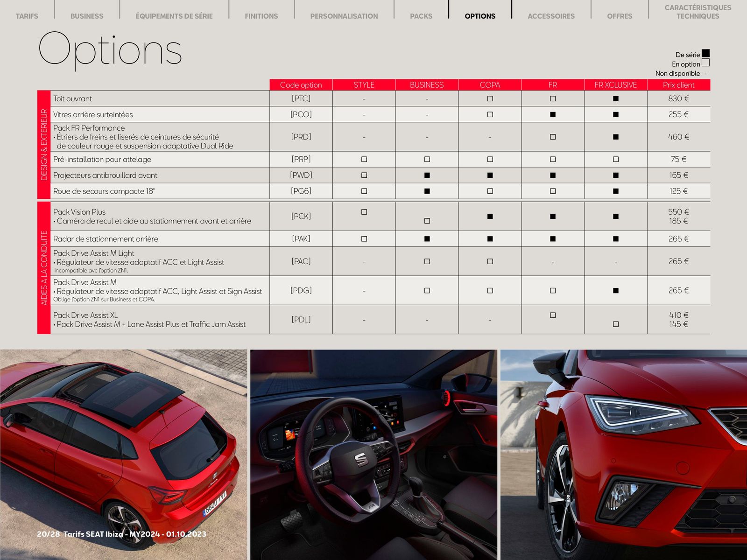Click Projecteurs antibrouillard BUSINESS filled square
This screenshot has height=560, width=747.
tap(427, 175)
